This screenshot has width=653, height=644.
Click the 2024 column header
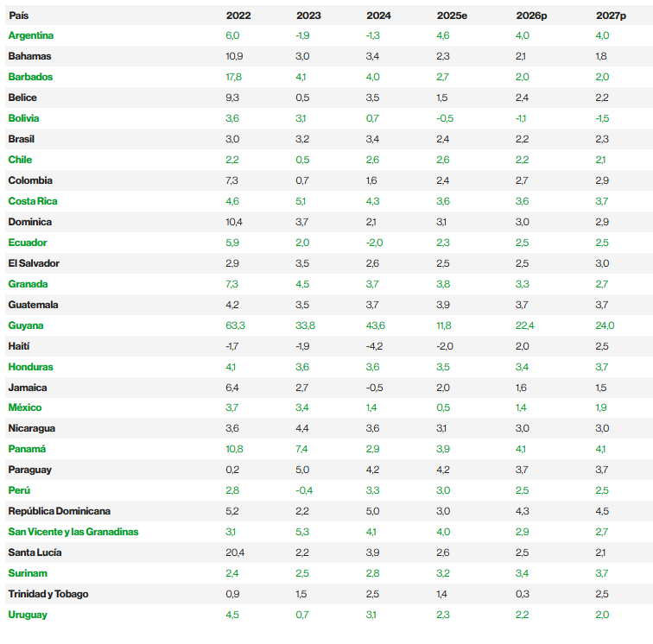378,16
